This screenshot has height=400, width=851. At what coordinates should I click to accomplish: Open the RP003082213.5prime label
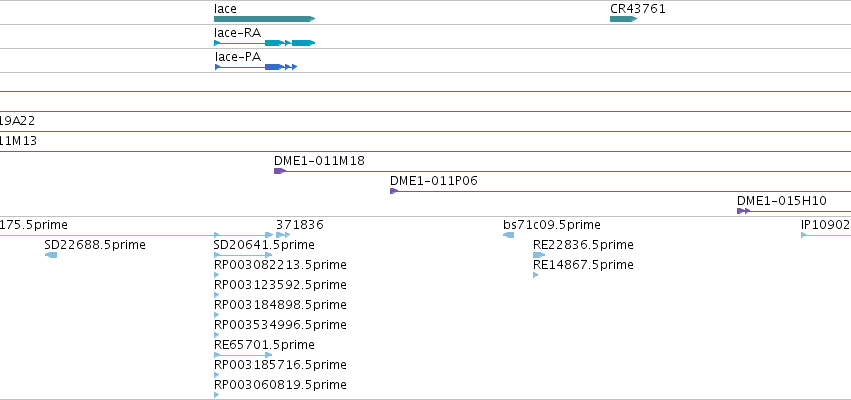[280, 265]
